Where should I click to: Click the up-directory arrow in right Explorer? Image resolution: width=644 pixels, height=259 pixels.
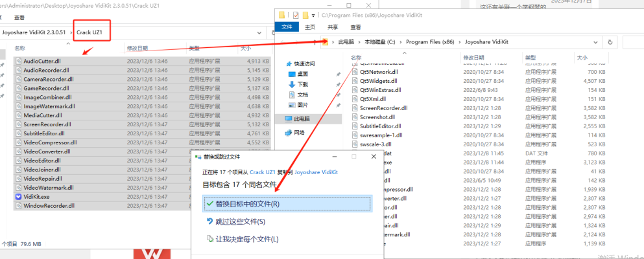tap(315, 42)
